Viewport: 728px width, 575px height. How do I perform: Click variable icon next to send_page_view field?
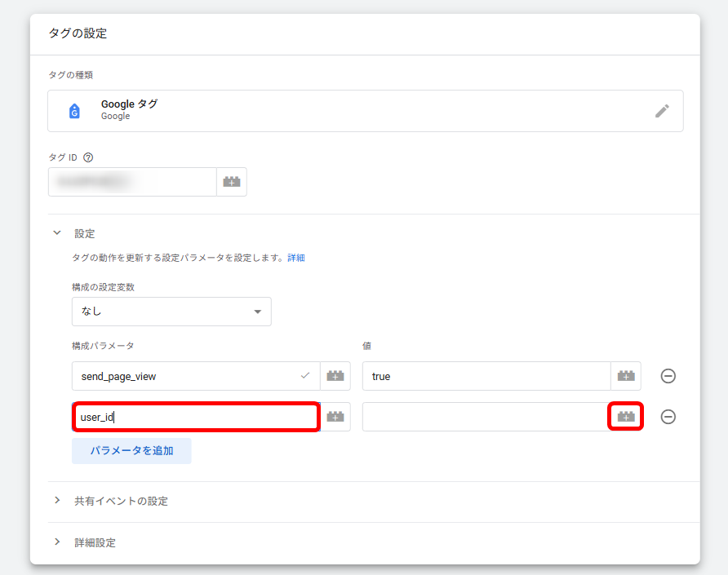[x=335, y=376]
